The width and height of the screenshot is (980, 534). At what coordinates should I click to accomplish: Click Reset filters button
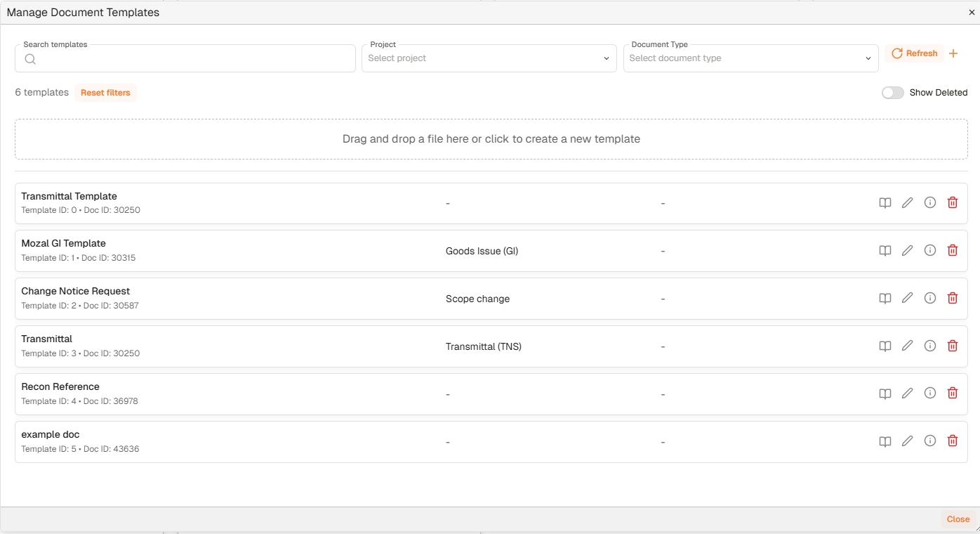105,93
